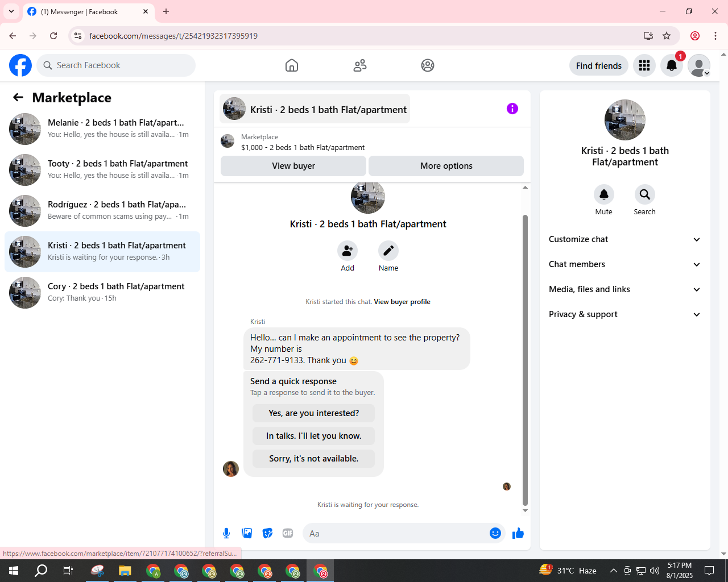The width and height of the screenshot is (728, 582).
Task: Choose a GIF to send
Action: pos(288,533)
